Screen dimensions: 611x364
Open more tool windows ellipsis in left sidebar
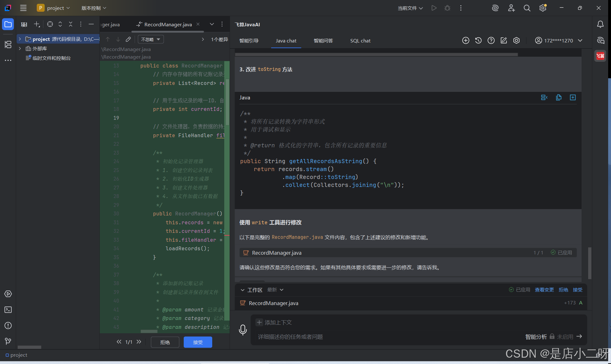[x=8, y=60]
